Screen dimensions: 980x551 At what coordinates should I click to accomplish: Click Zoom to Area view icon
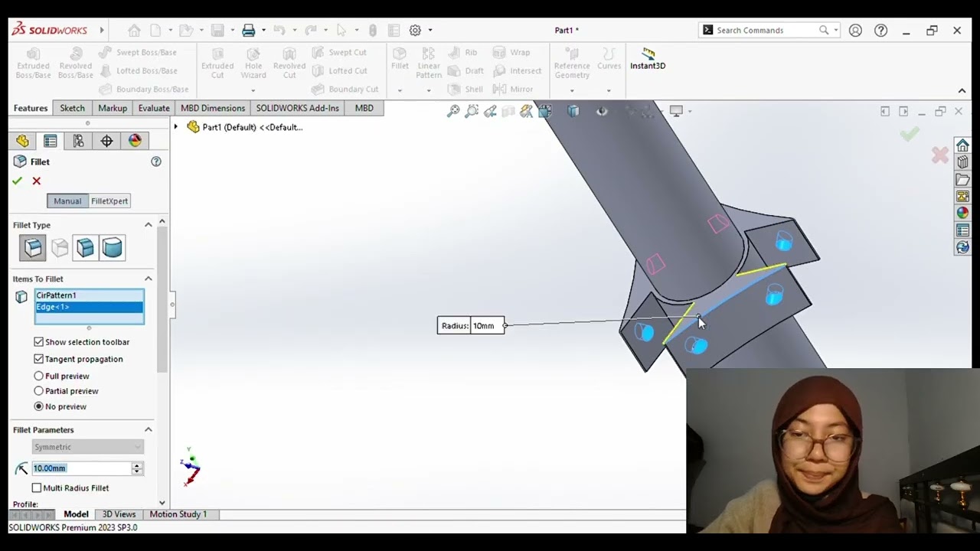[472, 111]
